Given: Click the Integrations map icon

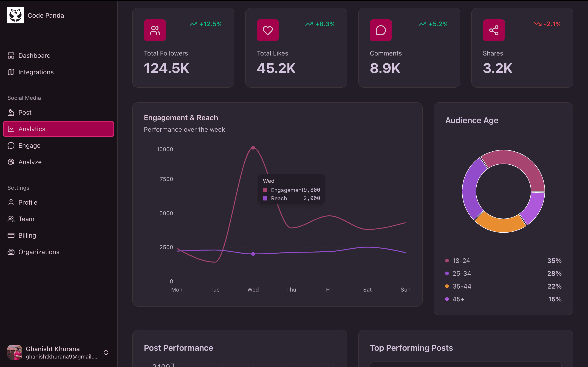Looking at the screenshot, I should (11, 72).
